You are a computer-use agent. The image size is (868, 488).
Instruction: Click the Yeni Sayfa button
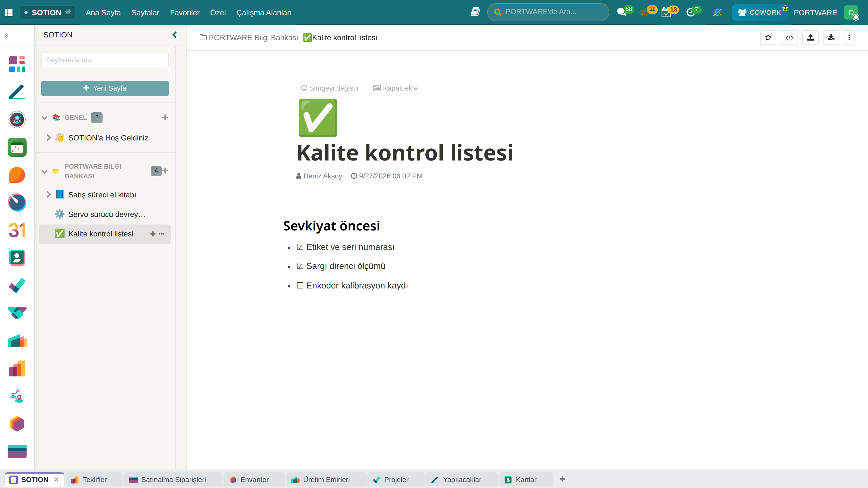click(x=105, y=88)
